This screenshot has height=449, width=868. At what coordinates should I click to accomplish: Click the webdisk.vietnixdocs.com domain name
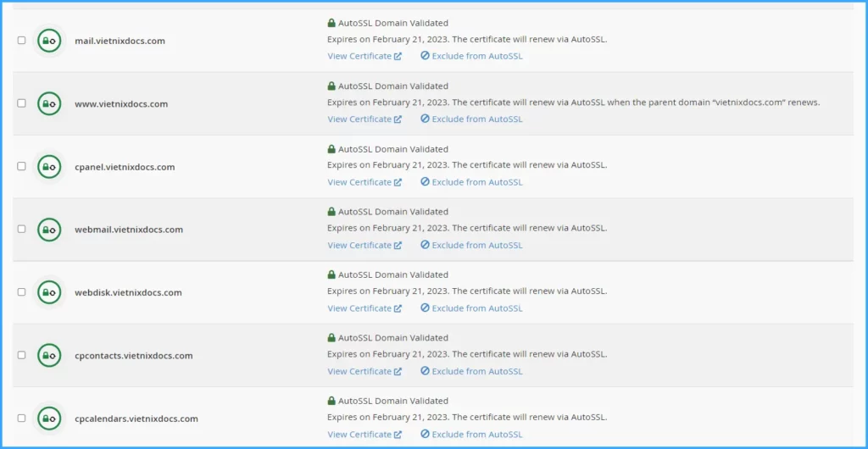pyautogui.click(x=128, y=293)
